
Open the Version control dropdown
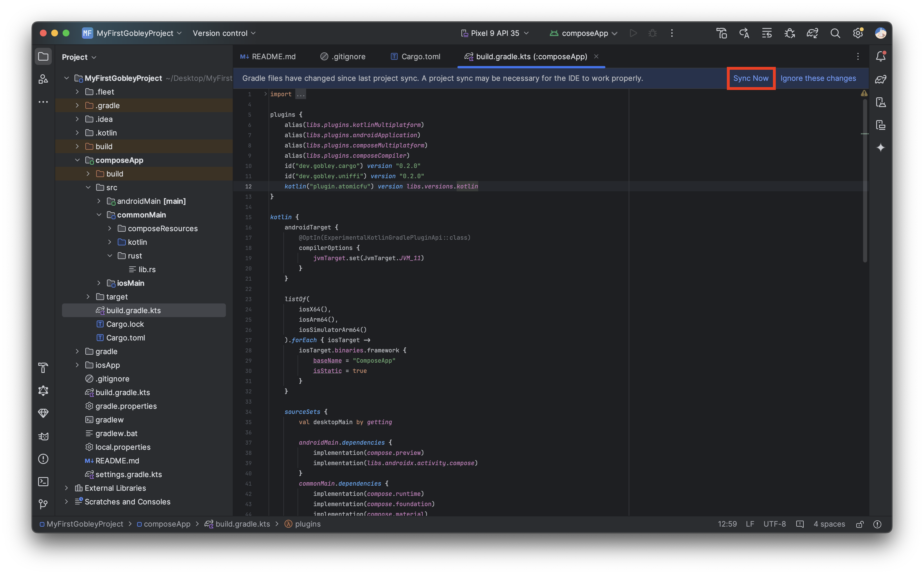coord(224,33)
